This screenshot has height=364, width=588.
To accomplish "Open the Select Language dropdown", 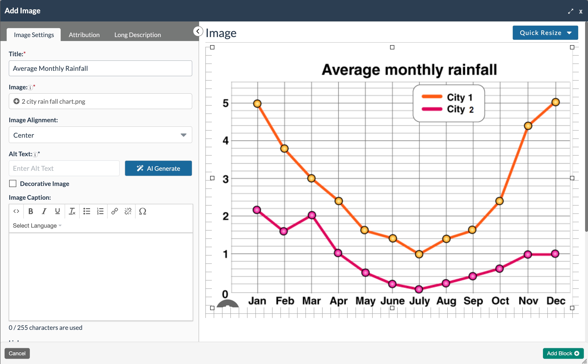I will coord(37,226).
